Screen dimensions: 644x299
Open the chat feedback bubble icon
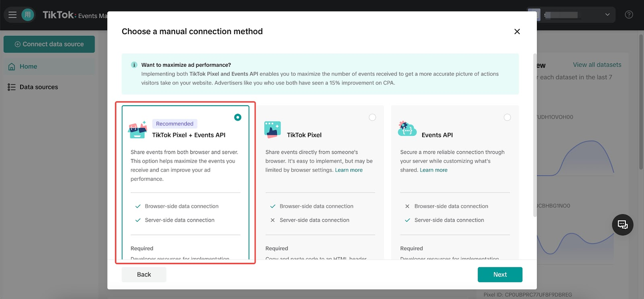coord(622,225)
